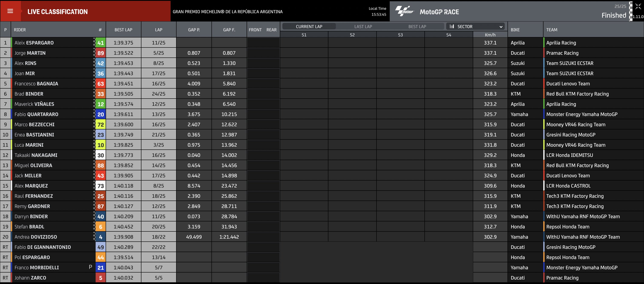Screen dimensions: 644x284
Task: Sort by the RIDER column header
Action: click(20, 30)
